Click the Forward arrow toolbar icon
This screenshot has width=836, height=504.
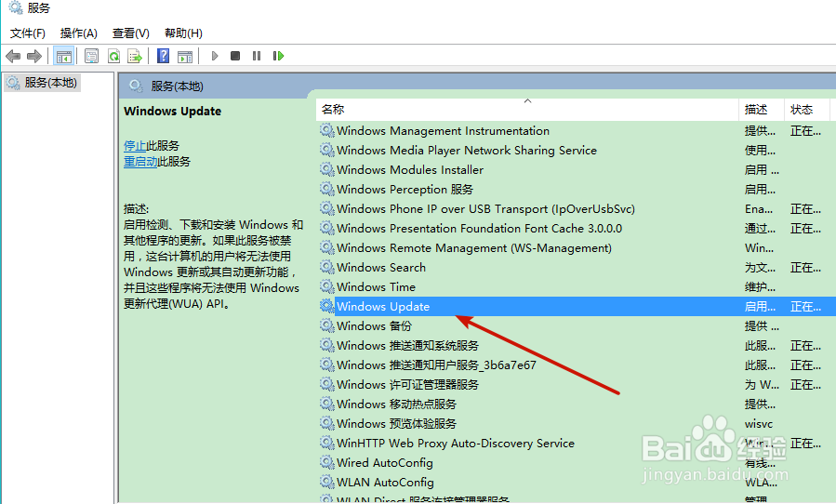pos(34,56)
